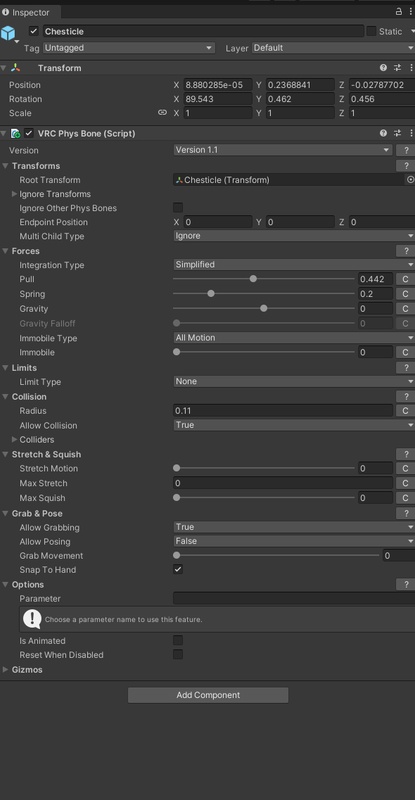Enable Ignore Other Phys Bones
This screenshot has width=415, height=800.
tap(178, 208)
